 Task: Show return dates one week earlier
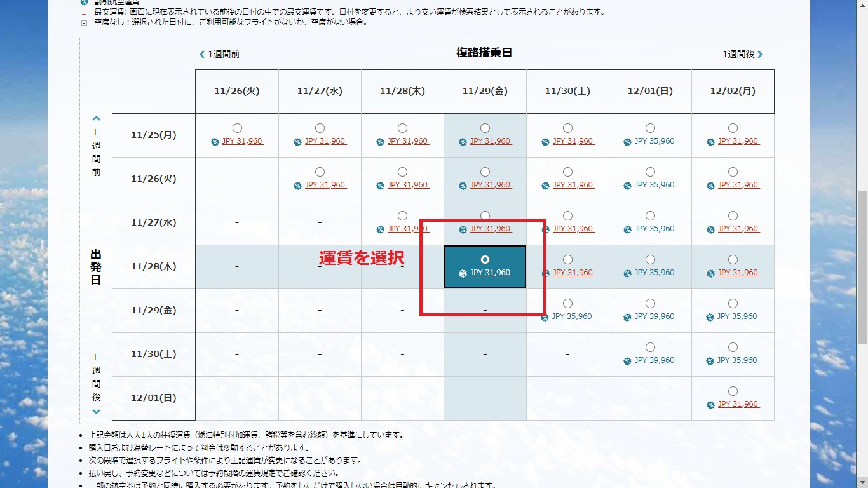click(x=220, y=55)
